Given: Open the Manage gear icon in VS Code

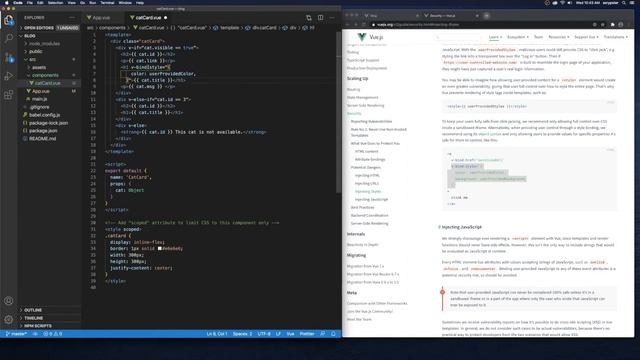Looking at the screenshot, I should (9, 320).
